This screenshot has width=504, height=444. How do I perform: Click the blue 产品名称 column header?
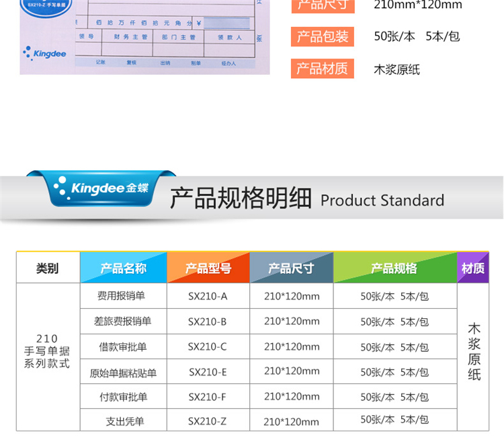click(x=123, y=268)
